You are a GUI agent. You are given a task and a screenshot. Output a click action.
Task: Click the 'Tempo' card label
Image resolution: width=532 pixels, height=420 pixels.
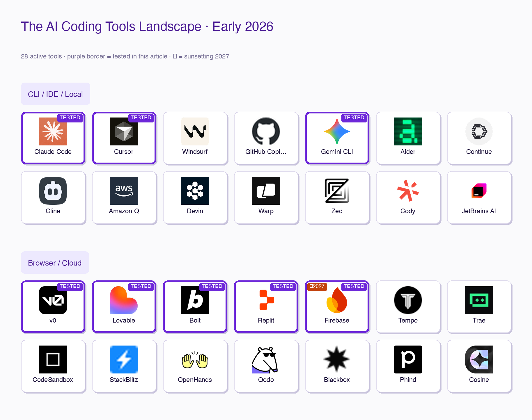point(408,320)
